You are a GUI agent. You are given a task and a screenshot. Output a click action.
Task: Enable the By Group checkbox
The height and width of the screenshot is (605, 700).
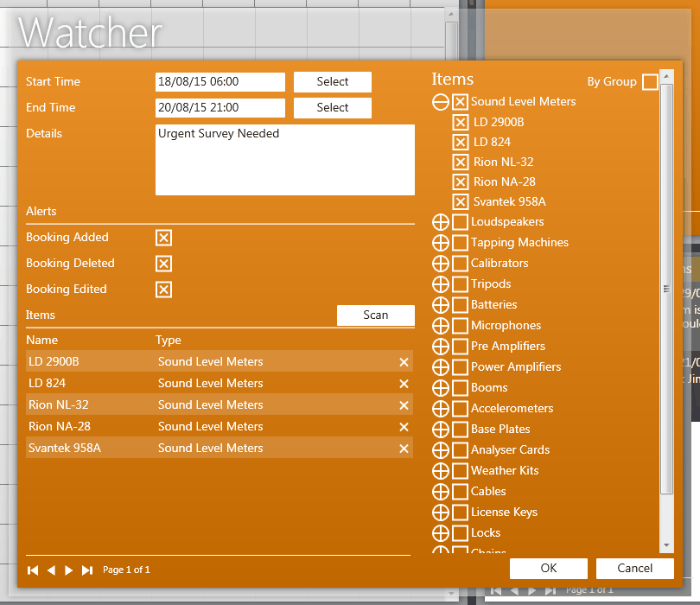pyautogui.click(x=650, y=82)
